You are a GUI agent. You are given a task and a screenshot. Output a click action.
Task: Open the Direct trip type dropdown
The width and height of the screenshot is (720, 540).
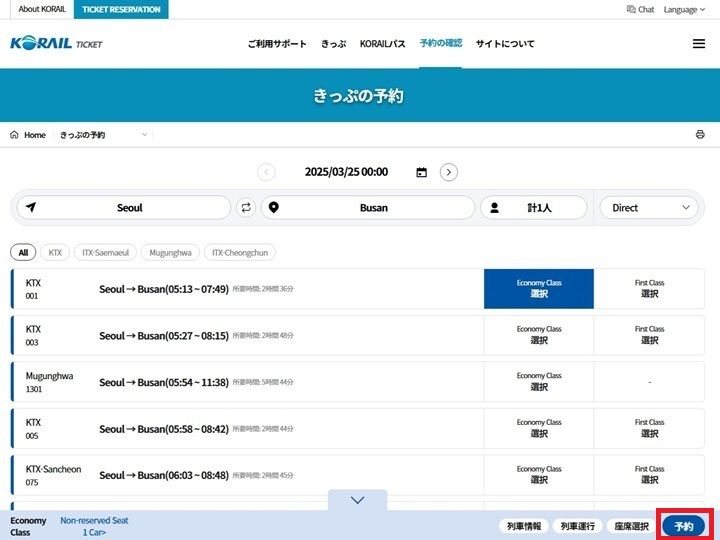point(649,208)
